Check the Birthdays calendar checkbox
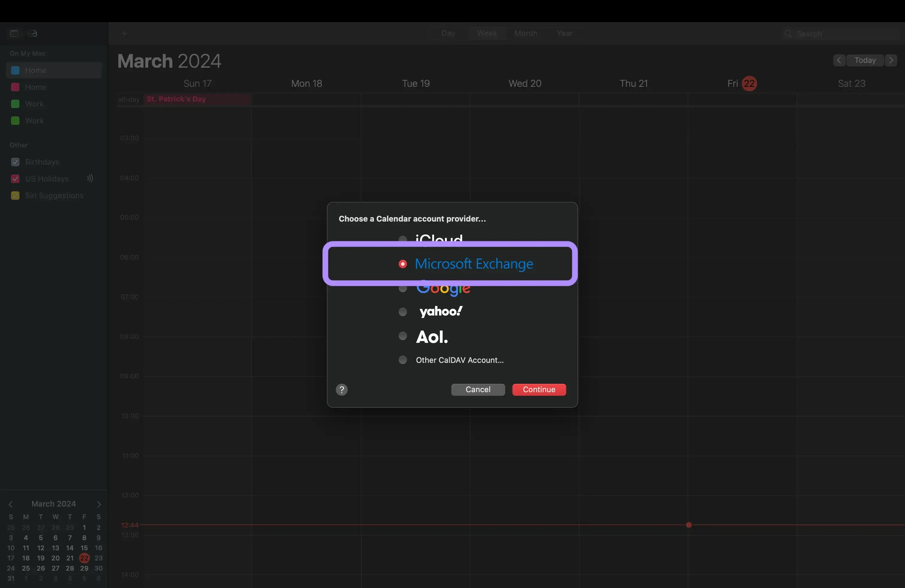 tap(15, 162)
